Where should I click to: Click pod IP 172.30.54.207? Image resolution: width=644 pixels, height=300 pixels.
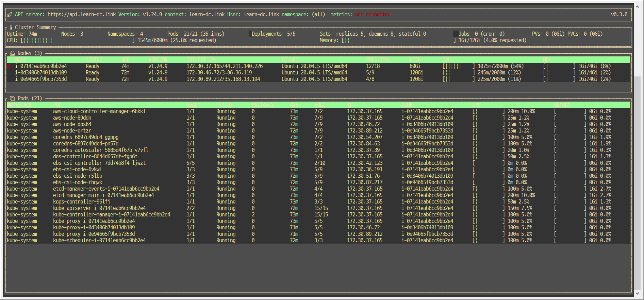tap(365, 137)
